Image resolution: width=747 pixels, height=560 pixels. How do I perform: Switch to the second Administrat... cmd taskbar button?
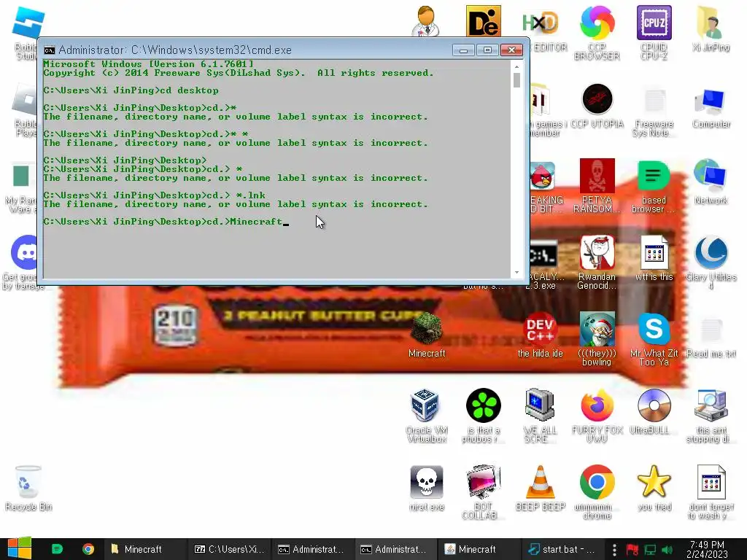click(395, 549)
